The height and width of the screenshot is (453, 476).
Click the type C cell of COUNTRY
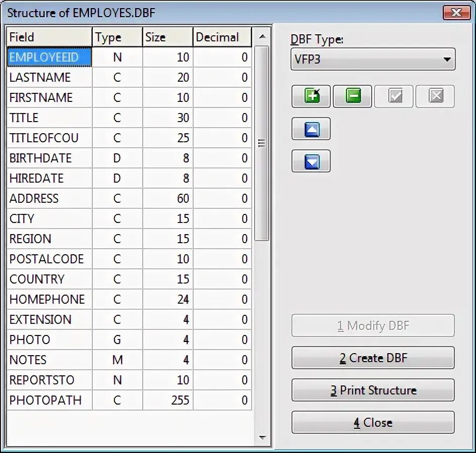pos(117,279)
